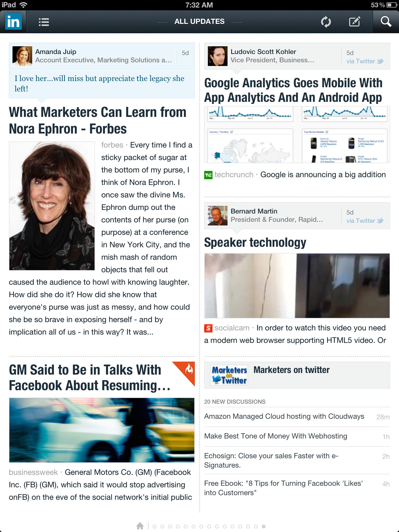
Task: Jump to the first page indicator dot
Action: [x=155, y=527]
